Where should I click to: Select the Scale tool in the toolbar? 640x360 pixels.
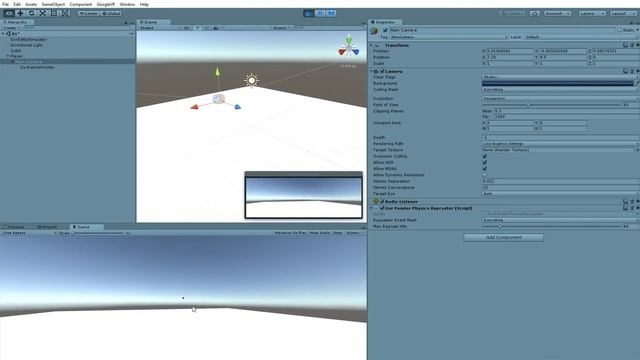(43, 13)
